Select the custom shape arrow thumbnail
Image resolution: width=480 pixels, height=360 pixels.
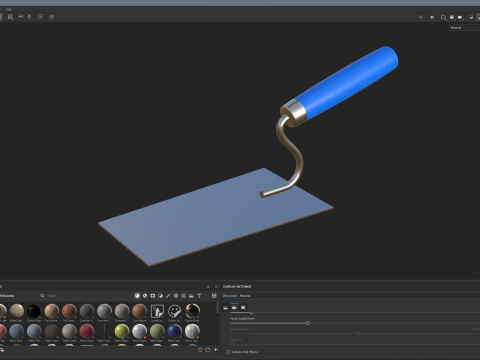[x=157, y=311]
